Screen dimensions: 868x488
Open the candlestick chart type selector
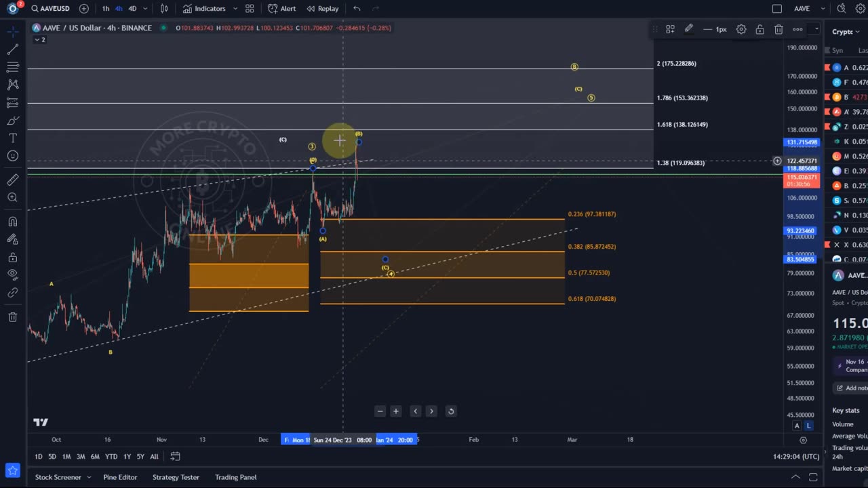point(164,9)
